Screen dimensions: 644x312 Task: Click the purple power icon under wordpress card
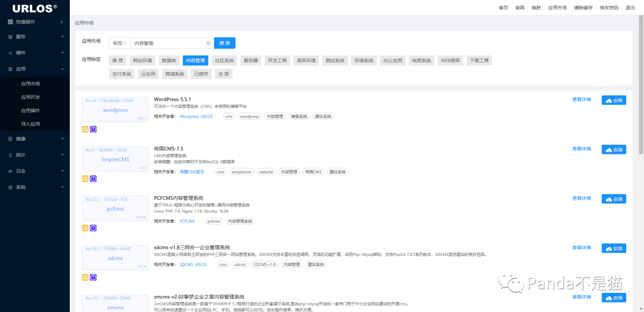click(x=93, y=129)
